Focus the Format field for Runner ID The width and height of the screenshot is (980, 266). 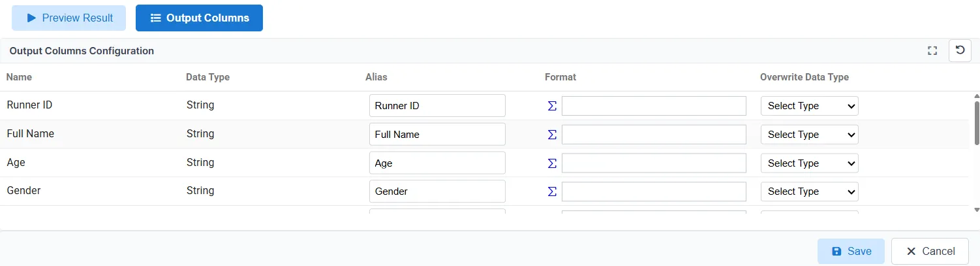(654, 106)
